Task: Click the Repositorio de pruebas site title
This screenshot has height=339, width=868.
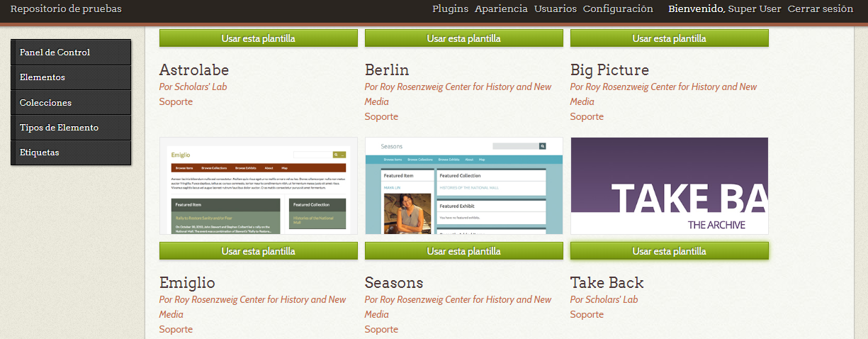Action: tap(66, 9)
